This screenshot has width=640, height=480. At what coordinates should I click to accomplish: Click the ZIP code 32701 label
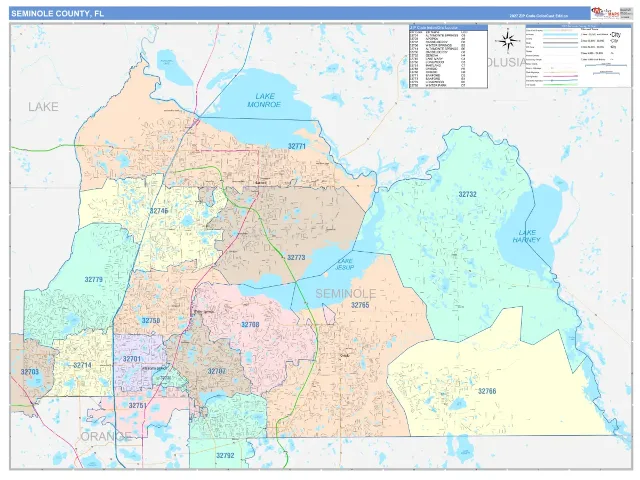[x=132, y=359]
